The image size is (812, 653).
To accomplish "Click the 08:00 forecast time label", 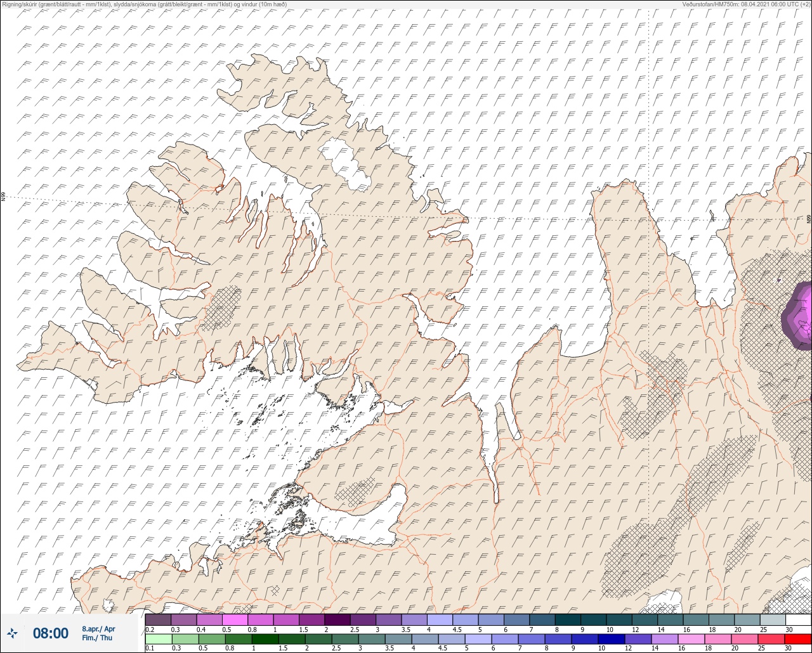I will 51,633.
